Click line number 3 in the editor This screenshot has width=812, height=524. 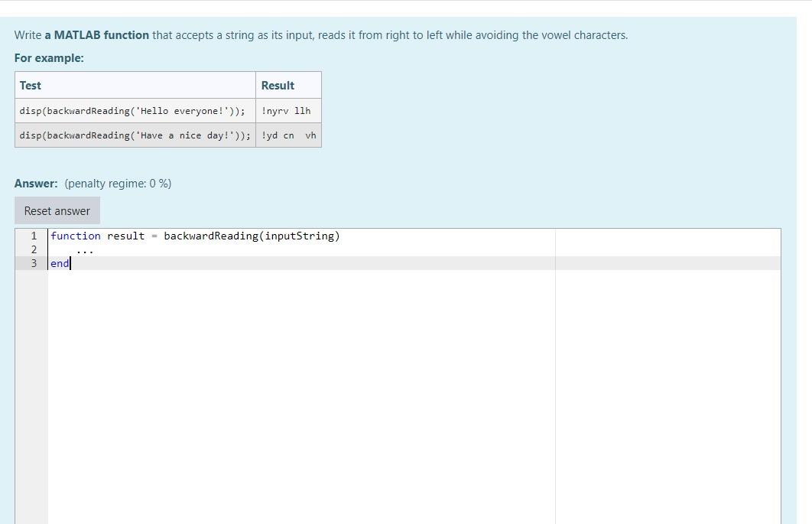pos(34,263)
